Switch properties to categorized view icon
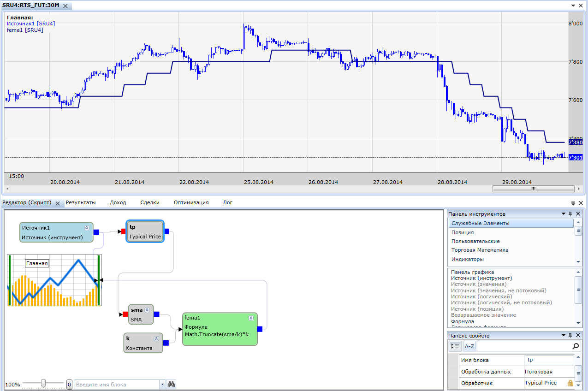Viewport: 588px width, 391px height. click(x=455, y=346)
